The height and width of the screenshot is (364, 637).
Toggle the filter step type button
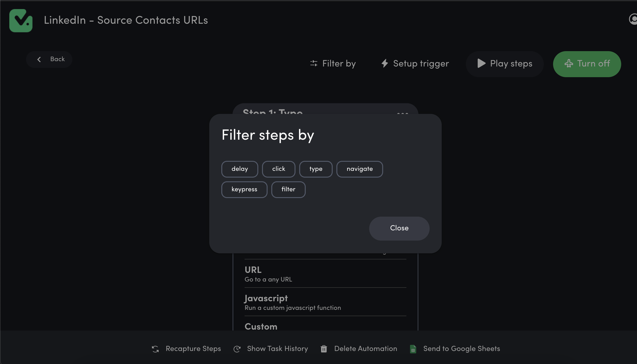288,189
